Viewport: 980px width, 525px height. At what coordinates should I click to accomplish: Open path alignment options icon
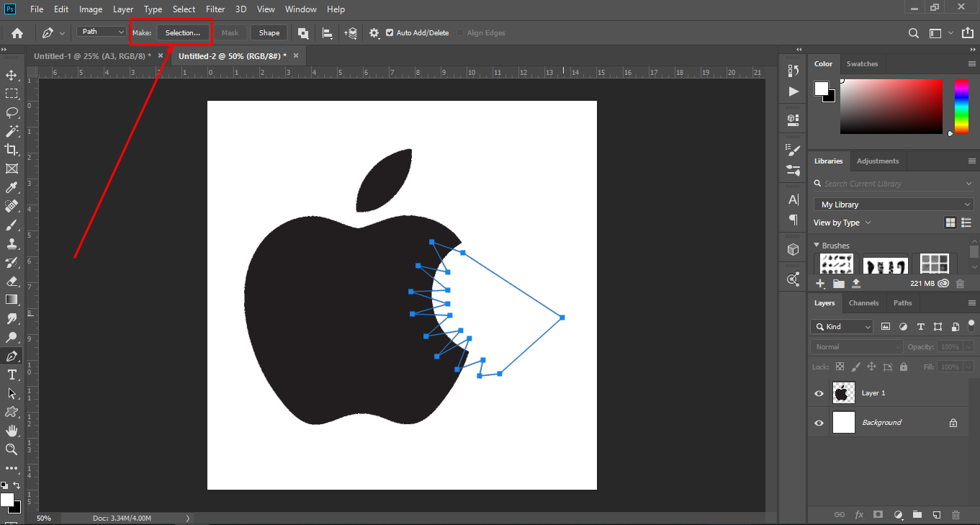click(x=327, y=33)
